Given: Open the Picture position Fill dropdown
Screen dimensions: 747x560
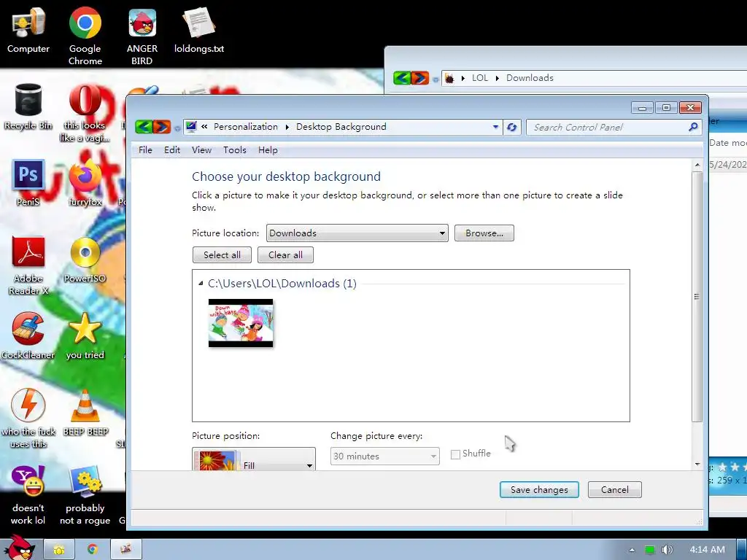Looking at the screenshot, I should click(x=253, y=459).
